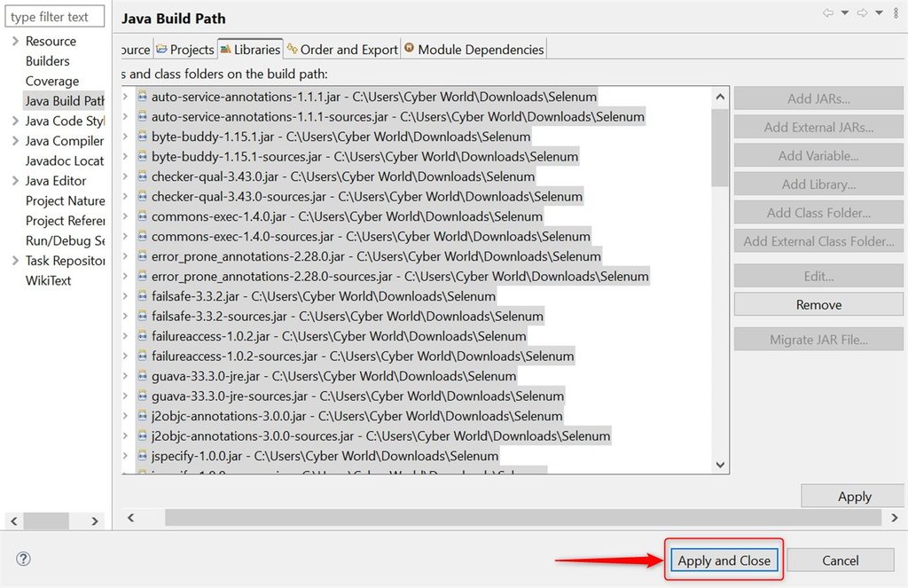Click the Add JARs button
The height and width of the screenshot is (588, 908).
click(818, 99)
